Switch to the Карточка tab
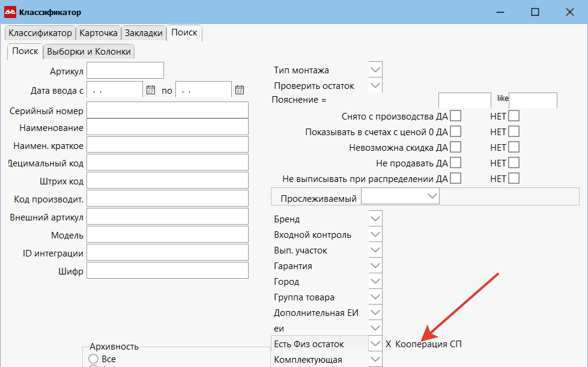The height and width of the screenshot is (367, 588). (x=99, y=33)
